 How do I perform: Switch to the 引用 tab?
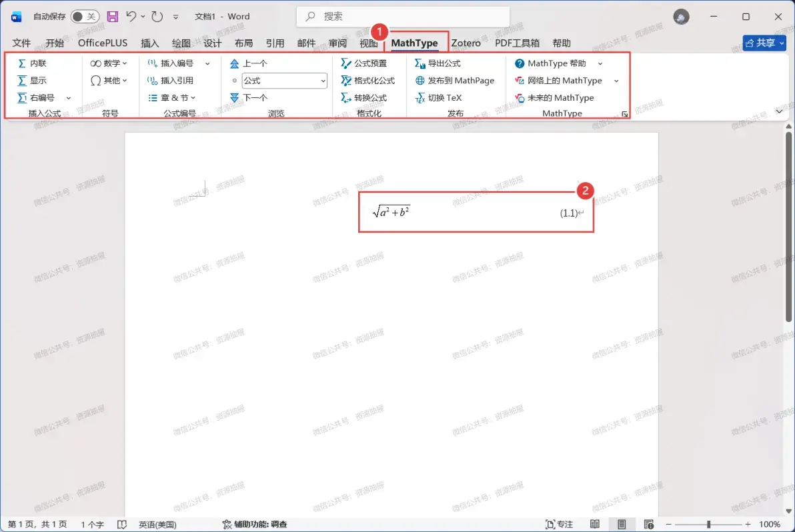pyautogui.click(x=275, y=43)
